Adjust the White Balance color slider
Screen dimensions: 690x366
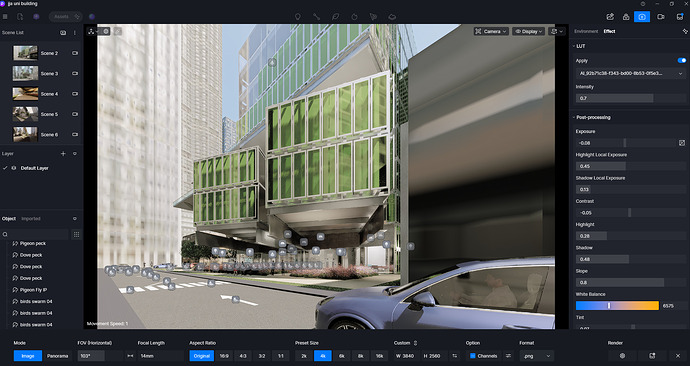[617, 305]
